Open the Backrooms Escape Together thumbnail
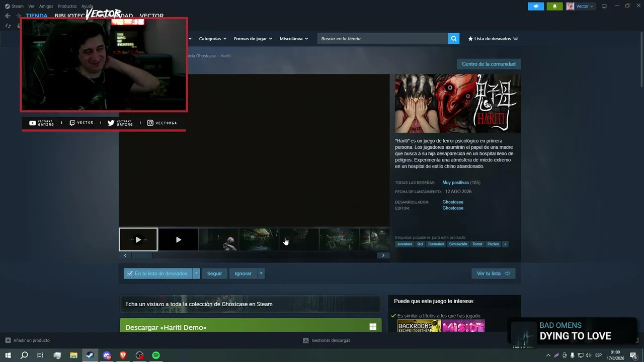Viewport: 644px width, 362px height. 419,326
